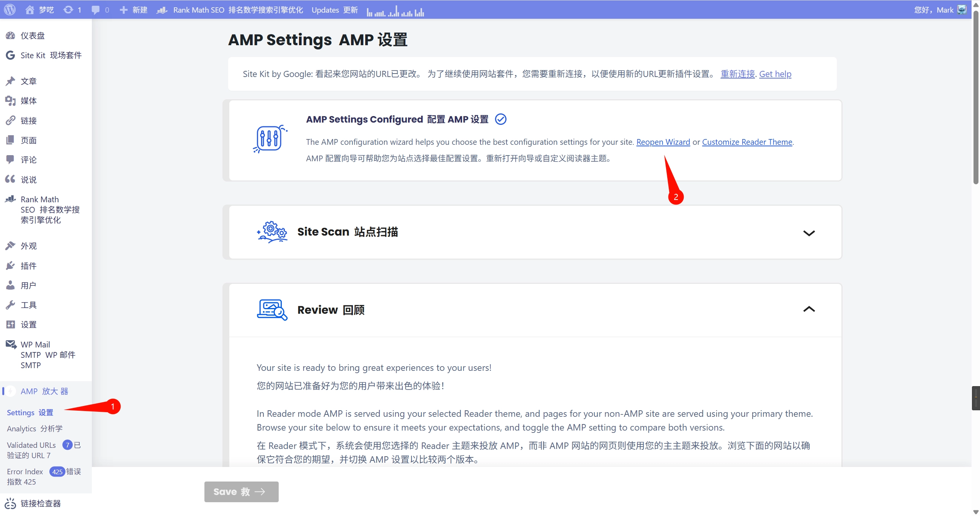Click the Review laptop magnifier icon
980x516 pixels.
coord(272,310)
